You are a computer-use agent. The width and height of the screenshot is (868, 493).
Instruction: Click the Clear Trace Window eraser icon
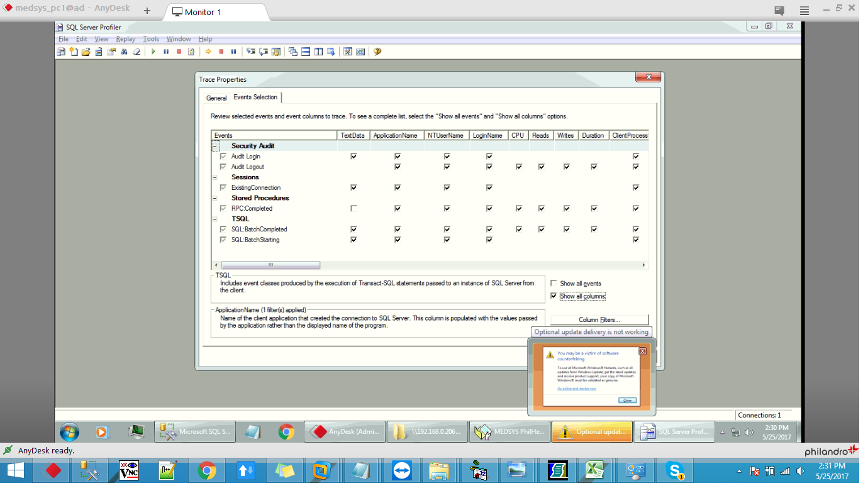pyautogui.click(x=136, y=52)
